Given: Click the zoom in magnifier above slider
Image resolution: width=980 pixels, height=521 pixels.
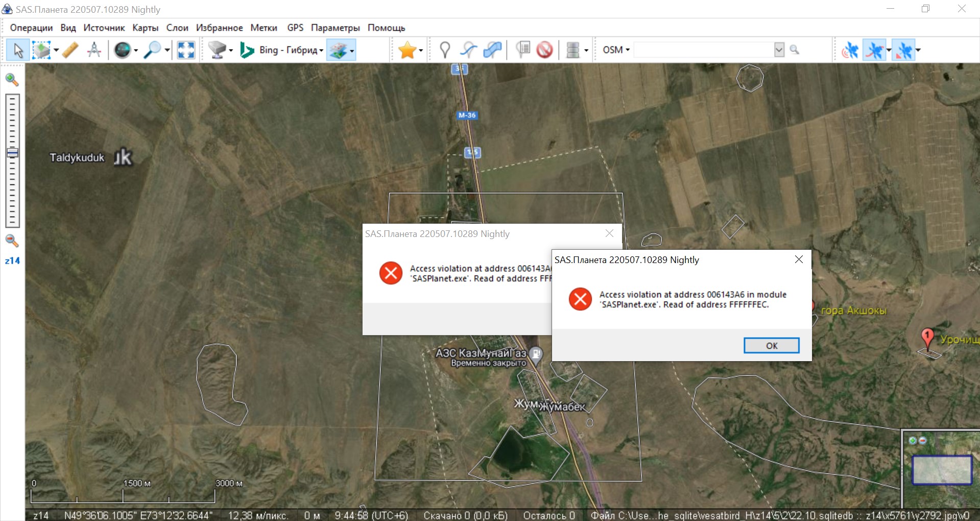Looking at the screenshot, I should (12, 80).
